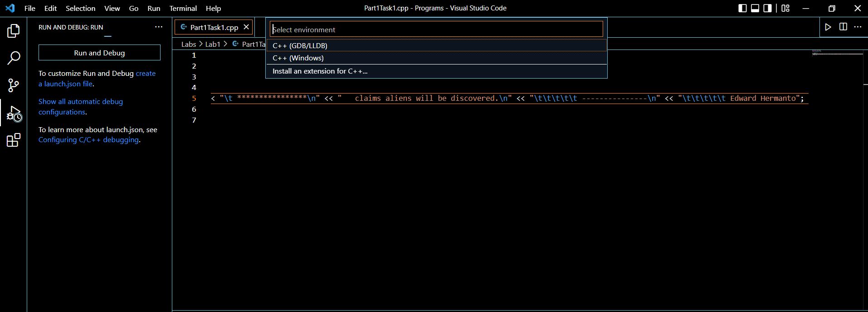Image resolution: width=868 pixels, height=312 pixels.
Task: Minimize the VS Code window
Action: [x=806, y=8]
